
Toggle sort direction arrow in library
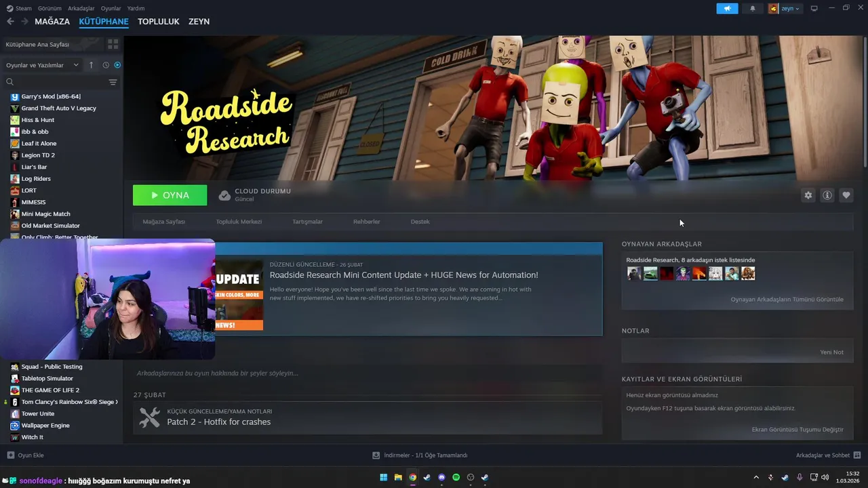pos(92,65)
